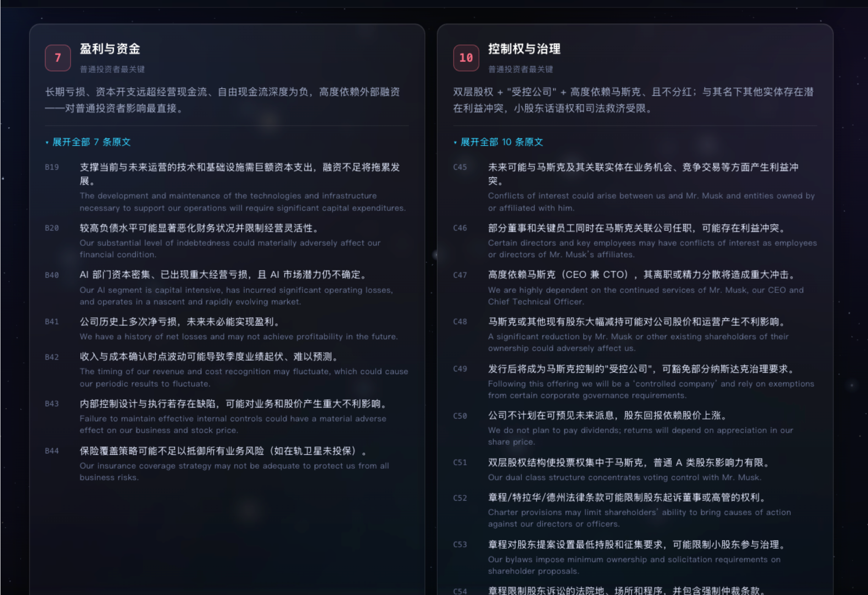This screenshot has height=595, width=868.
Task: Select the C53 risk code label
Action: [x=460, y=545]
